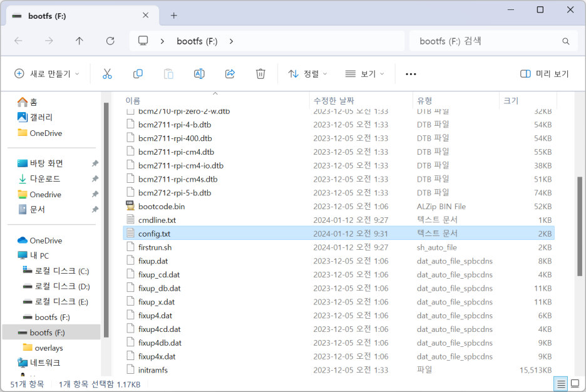Click the Delete trash icon

(x=260, y=74)
